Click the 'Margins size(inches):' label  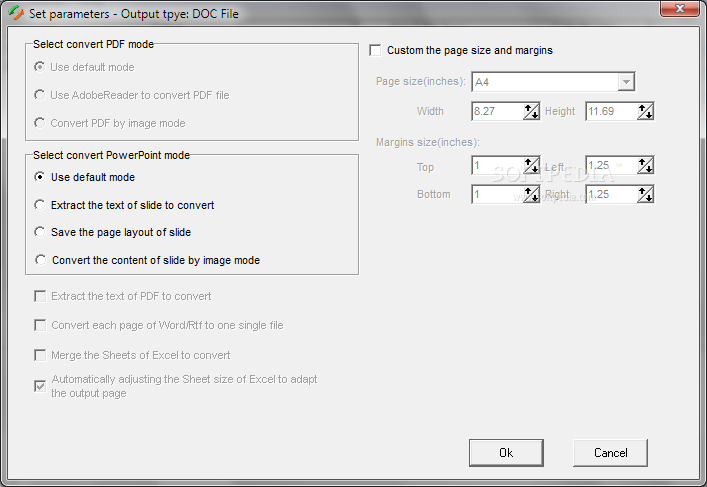pos(428,142)
